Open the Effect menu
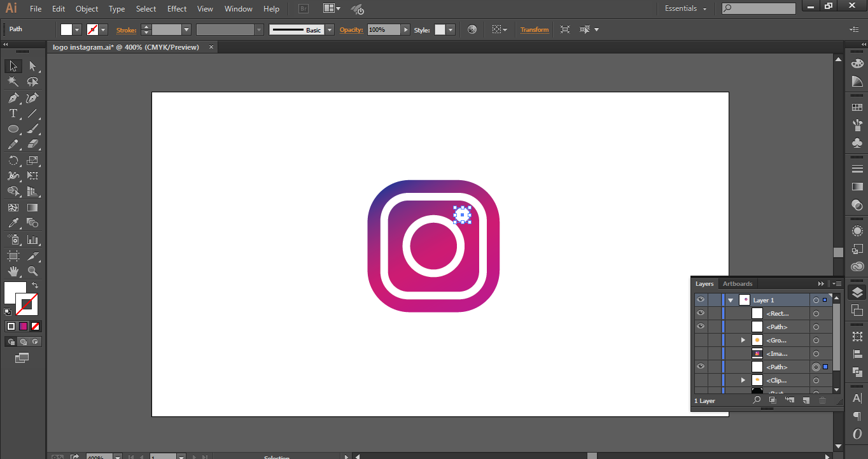Viewport: 868px width, 459px height. [177, 9]
